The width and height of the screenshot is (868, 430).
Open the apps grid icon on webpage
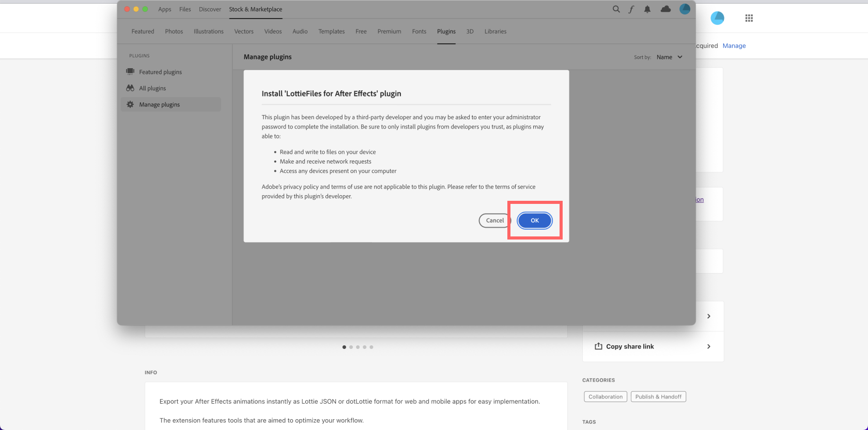(x=749, y=18)
